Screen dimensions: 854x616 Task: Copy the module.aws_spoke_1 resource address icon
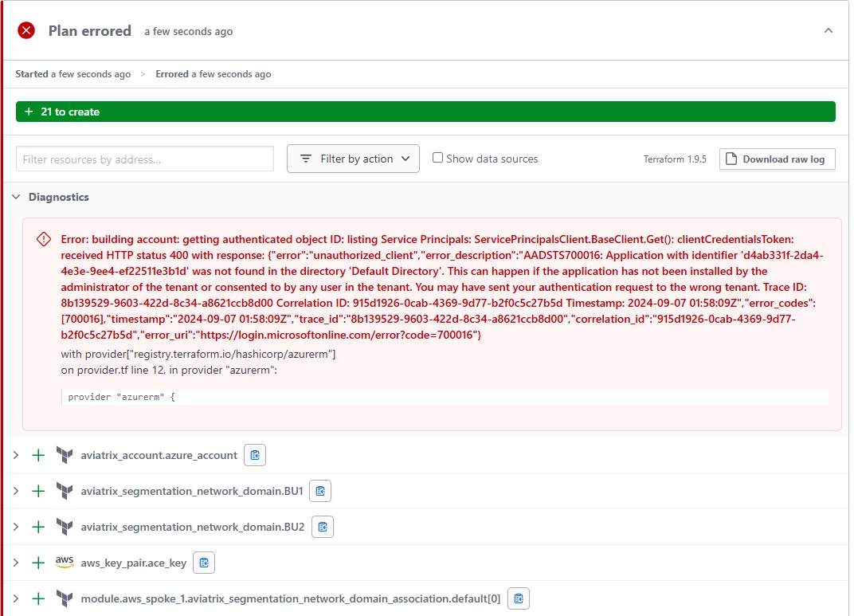519,598
